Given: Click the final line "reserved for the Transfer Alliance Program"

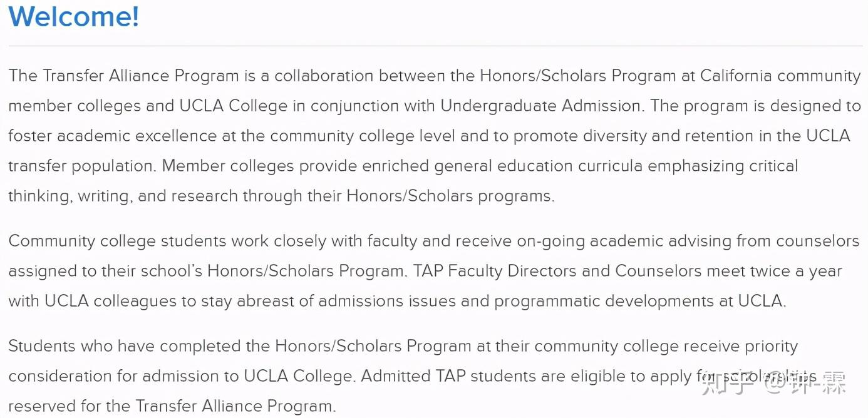Looking at the screenshot, I should (x=172, y=406).
